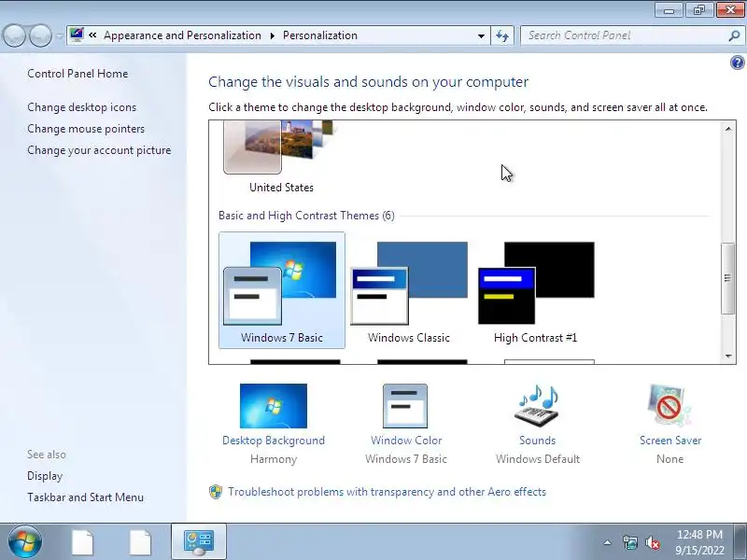Image resolution: width=747 pixels, height=560 pixels.
Task: Click the Basic and High Contrast Themes heading
Action: click(306, 216)
